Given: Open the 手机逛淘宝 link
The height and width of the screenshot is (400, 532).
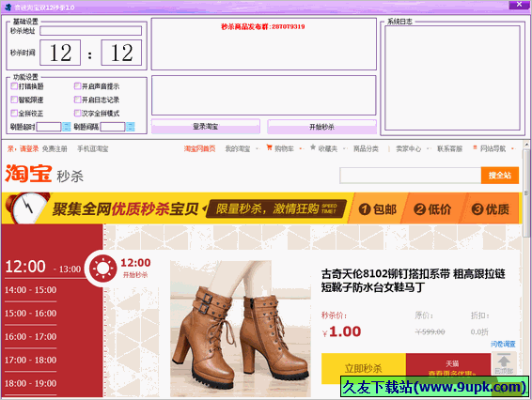Looking at the screenshot, I should [x=93, y=148].
